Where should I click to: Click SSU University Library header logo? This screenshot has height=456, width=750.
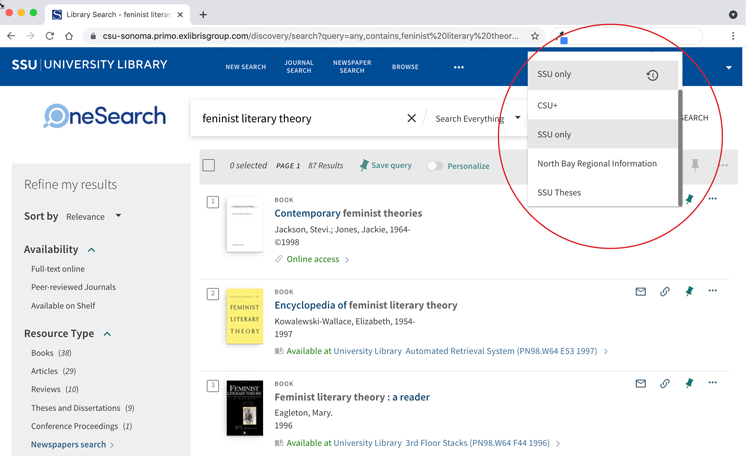click(x=89, y=65)
